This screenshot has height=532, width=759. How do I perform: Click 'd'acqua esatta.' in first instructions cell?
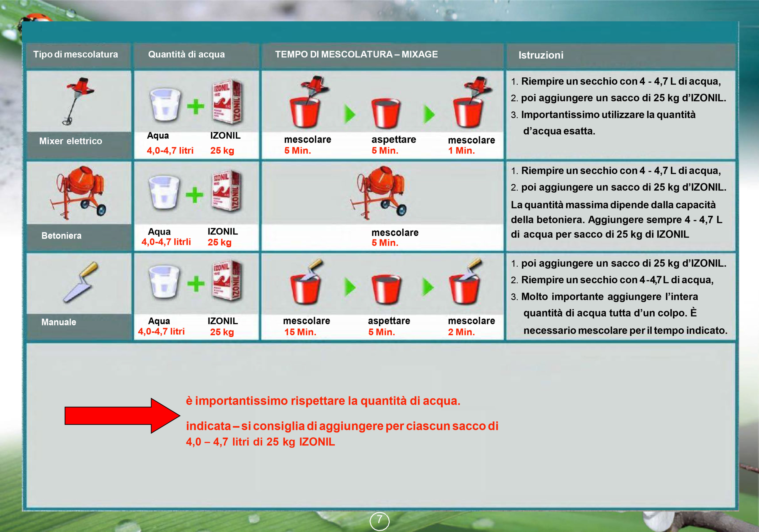559,131
